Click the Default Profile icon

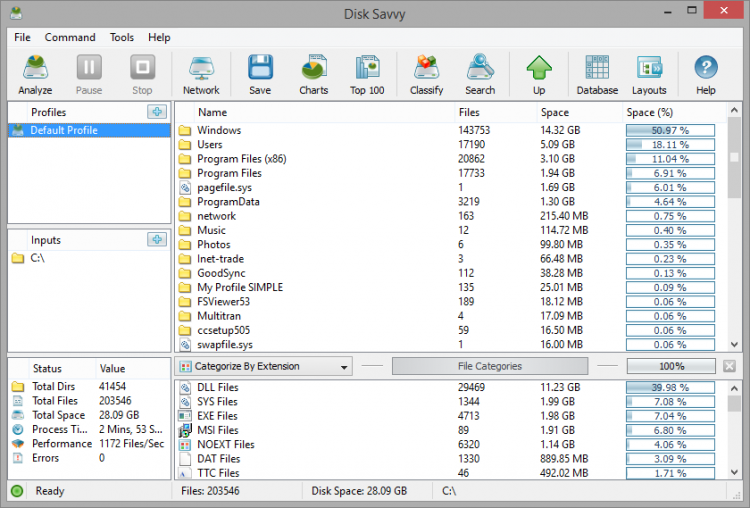click(18, 130)
